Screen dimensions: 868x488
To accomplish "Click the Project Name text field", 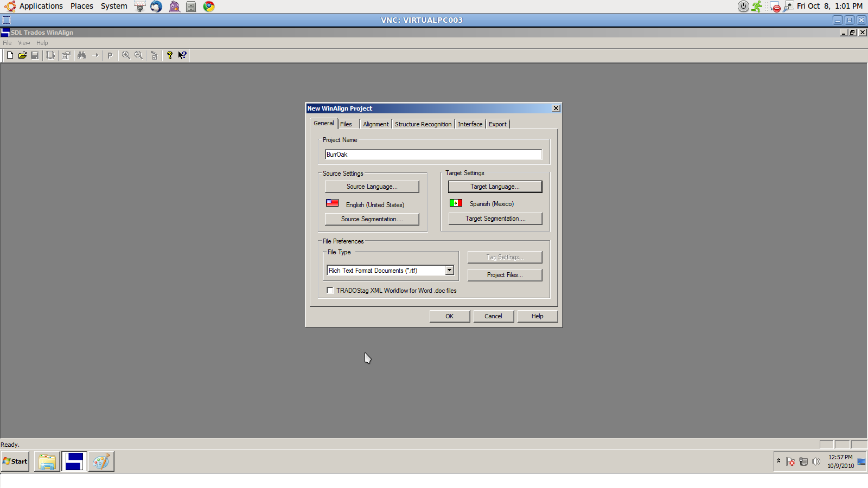I will pos(433,155).
